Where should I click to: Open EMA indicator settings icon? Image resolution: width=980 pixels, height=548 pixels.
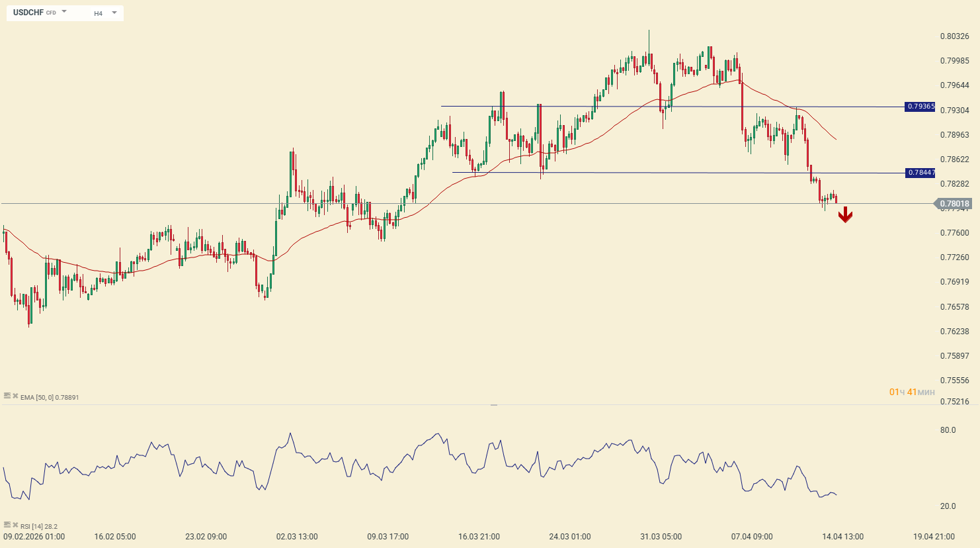[x=7, y=395]
